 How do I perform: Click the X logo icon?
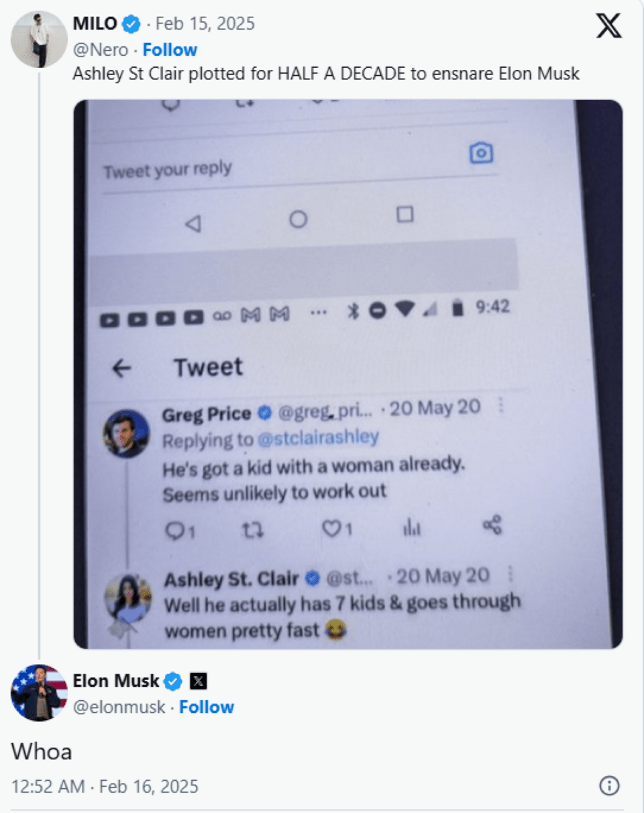(608, 27)
